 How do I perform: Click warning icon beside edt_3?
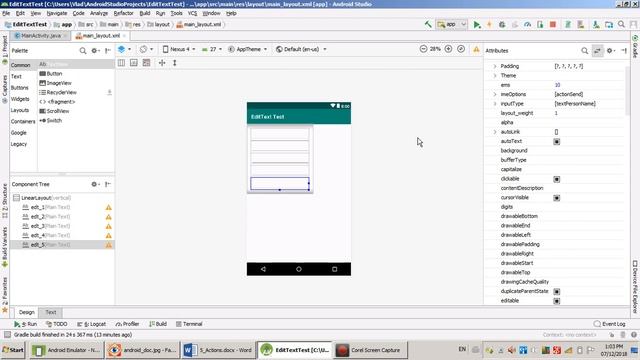click(109, 227)
